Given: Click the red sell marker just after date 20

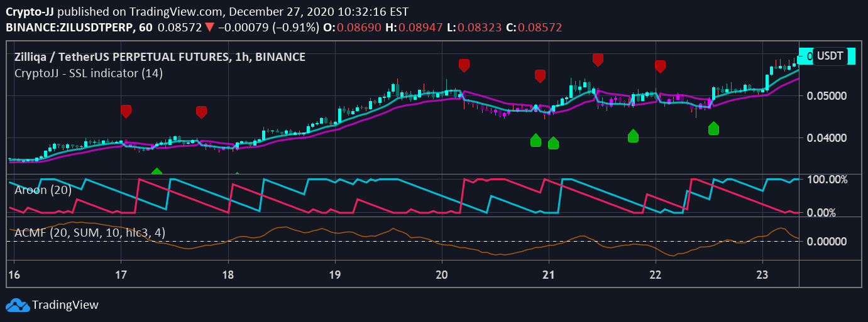Looking at the screenshot, I should [464, 65].
